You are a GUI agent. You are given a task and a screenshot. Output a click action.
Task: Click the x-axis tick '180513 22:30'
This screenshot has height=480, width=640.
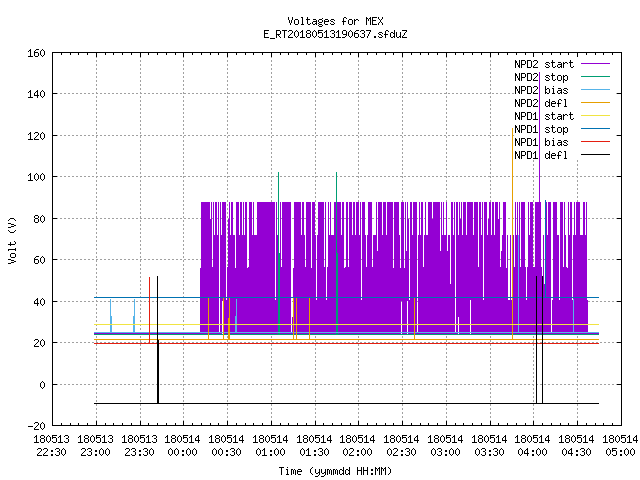[51, 446]
